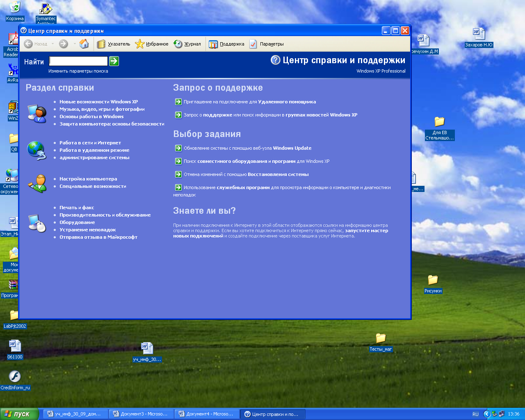Open уч_инф_30... Word file on desktop

click(x=147, y=352)
